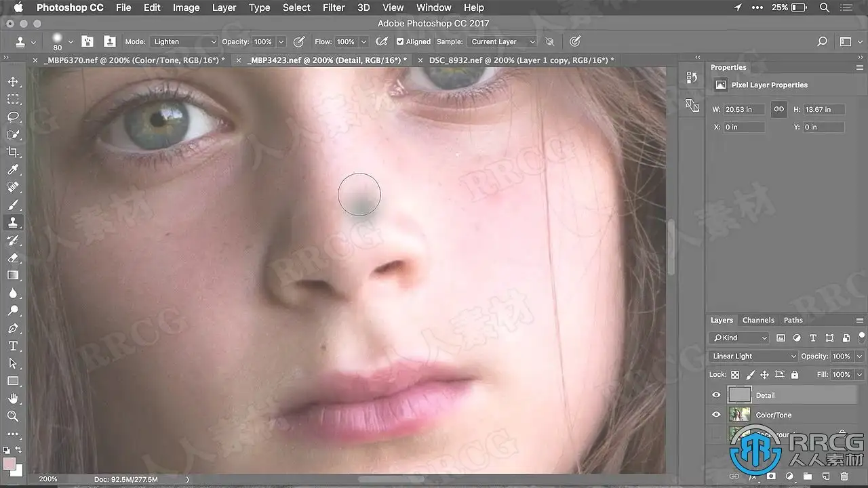This screenshot has height=488, width=868.
Task: Select the Hand tool
Action: click(13, 399)
